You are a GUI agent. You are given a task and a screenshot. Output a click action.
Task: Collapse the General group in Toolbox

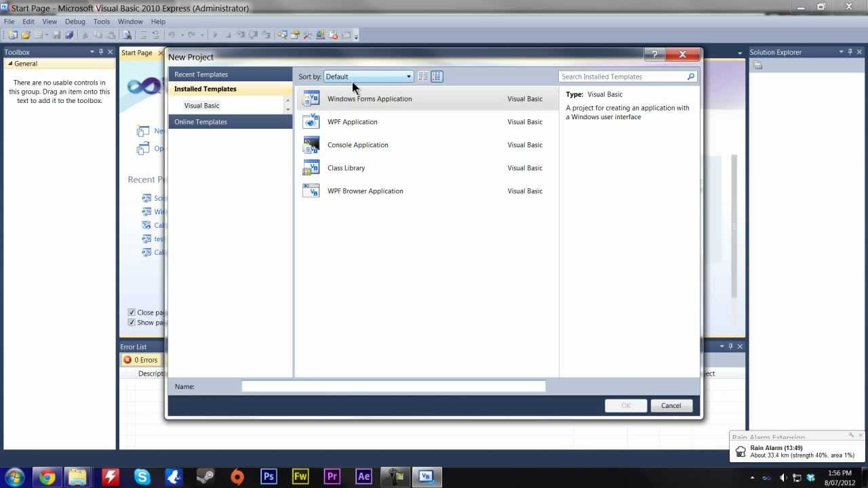[x=10, y=64]
